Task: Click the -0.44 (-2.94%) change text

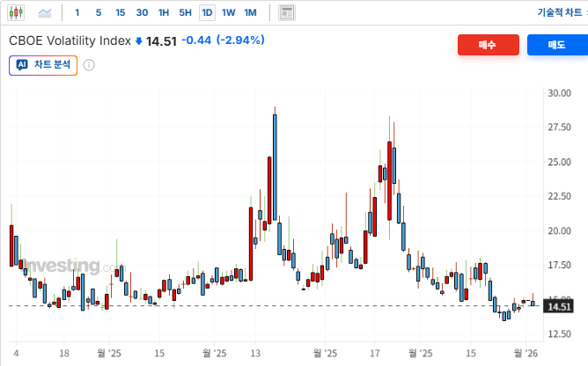Action: [223, 40]
